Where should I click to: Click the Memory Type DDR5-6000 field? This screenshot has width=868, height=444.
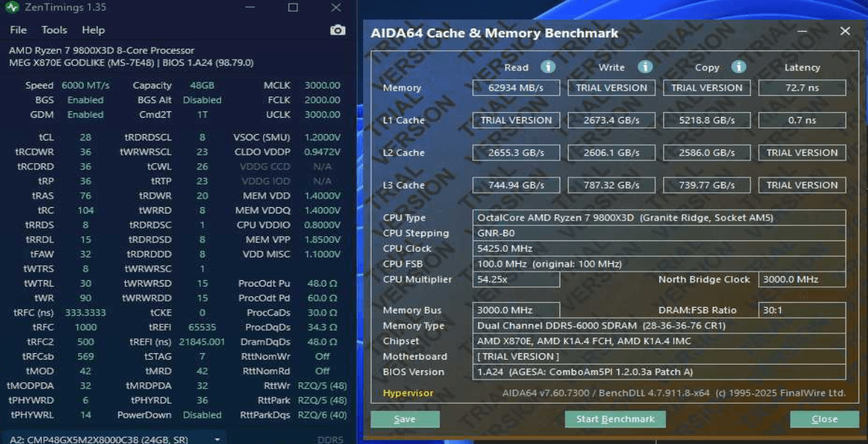659,326
